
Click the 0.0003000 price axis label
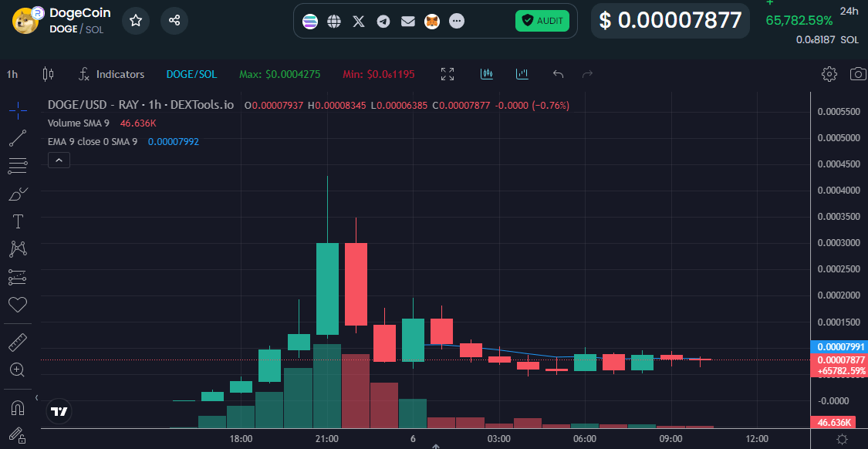[839, 243]
